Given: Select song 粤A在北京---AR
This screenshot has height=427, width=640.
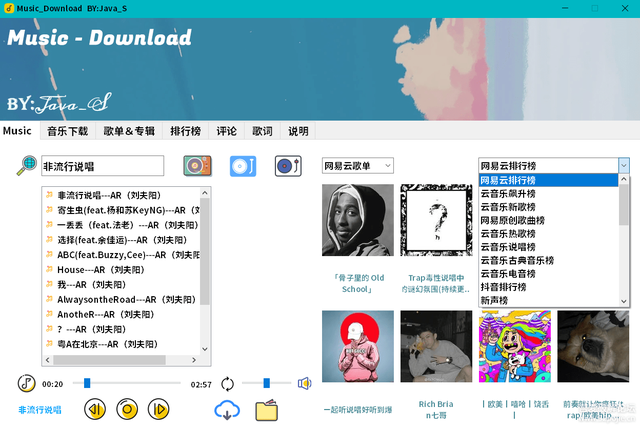Looking at the screenshot, I should click(x=122, y=344).
